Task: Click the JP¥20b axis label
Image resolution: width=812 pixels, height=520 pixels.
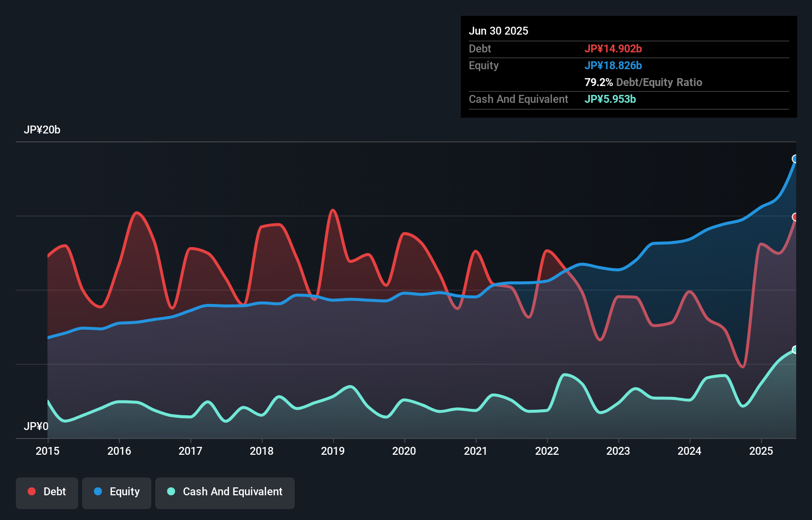Action: coord(43,130)
